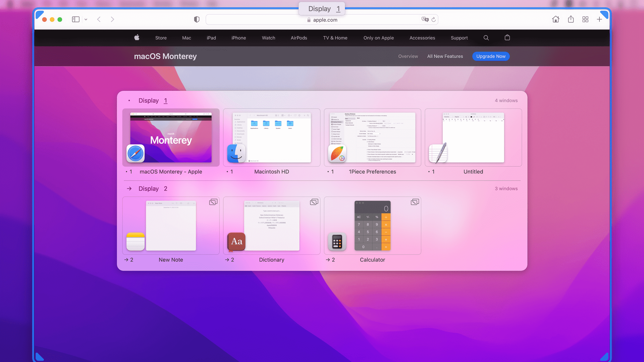The width and height of the screenshot is (644, 362).
Task: Open the Accessories menu item
Action: pos(422,38)
